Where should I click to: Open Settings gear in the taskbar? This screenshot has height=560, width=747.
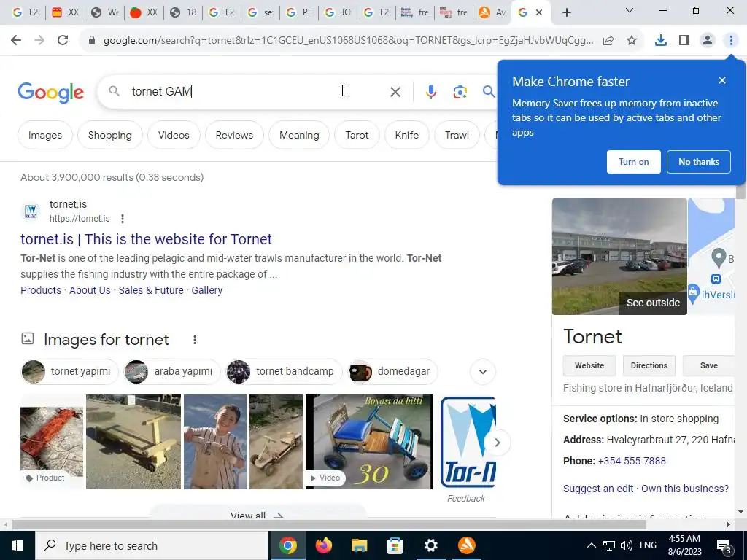tap(430, 545)
